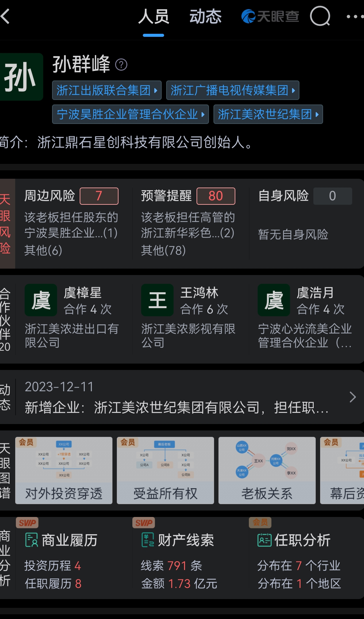Expand the 浙江美浓世纪集团 tag
This screenshot has height=619, width=364.
point(268,114)
